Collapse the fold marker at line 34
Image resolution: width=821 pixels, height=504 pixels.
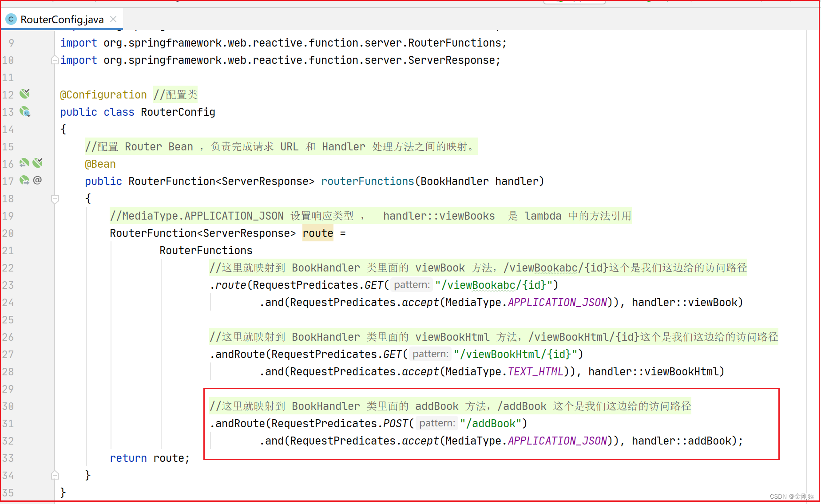pyautogui.click(x=55, y=475)
